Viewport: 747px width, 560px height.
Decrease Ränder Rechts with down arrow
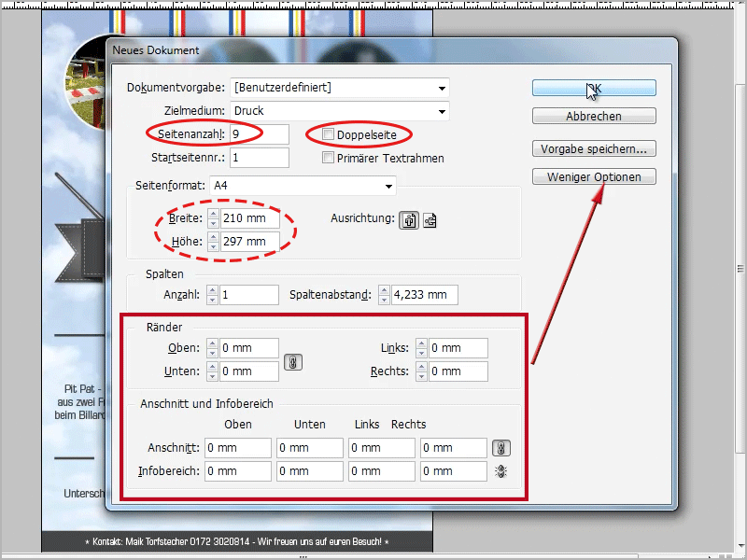(421, 376)
